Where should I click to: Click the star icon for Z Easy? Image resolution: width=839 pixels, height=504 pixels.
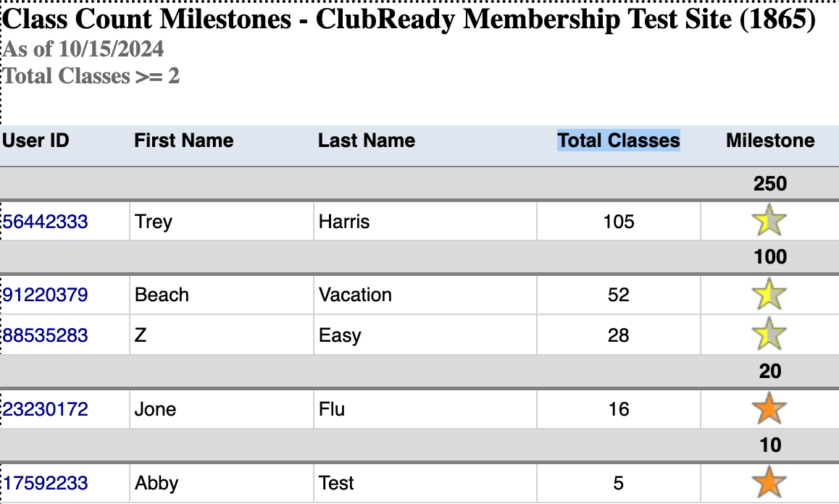click(769, 335)
